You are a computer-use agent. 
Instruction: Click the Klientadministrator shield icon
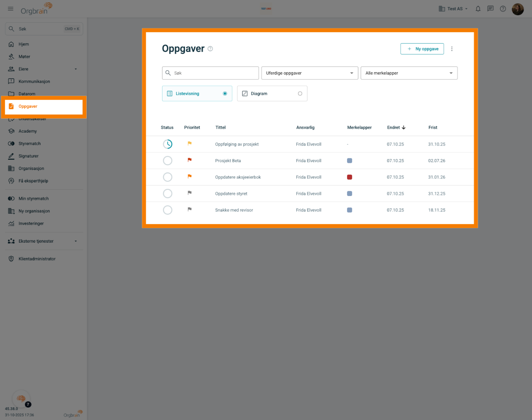pos(11,259)
